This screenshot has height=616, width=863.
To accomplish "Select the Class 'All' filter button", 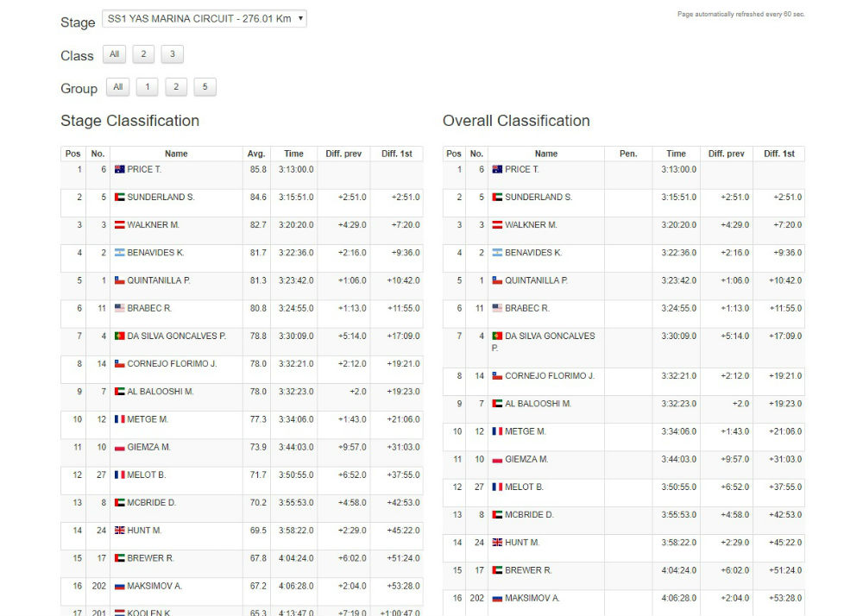I will click(114, 54).
